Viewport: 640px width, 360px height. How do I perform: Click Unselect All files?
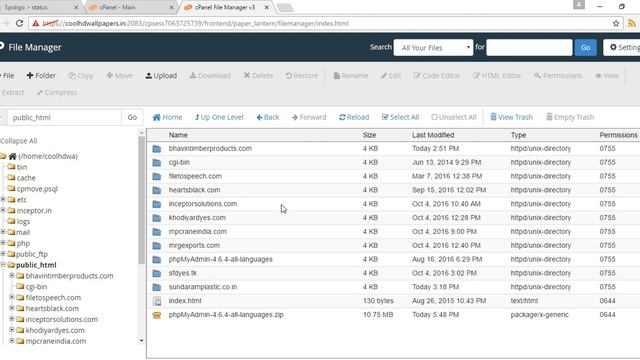454,117
